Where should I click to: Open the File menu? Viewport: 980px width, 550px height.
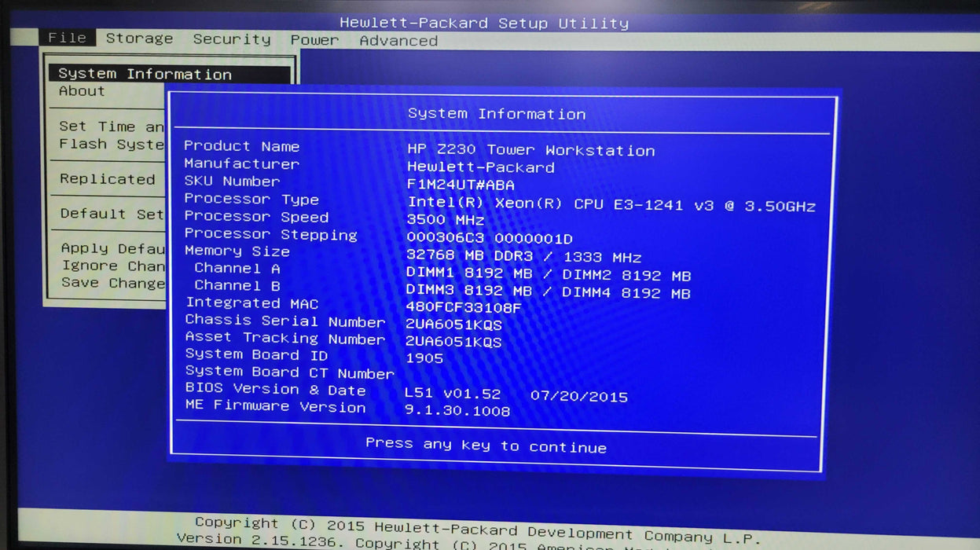pos(67,38)
